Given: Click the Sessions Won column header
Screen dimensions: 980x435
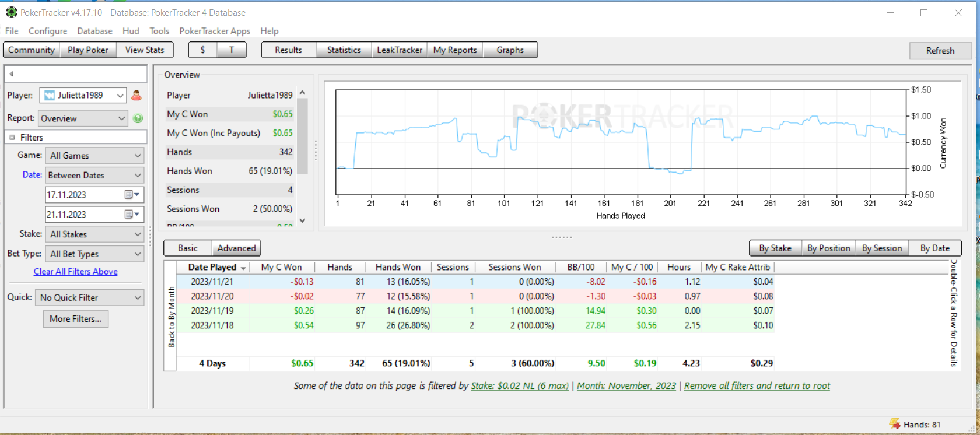Looking at the screenshot, I should (x=514, y=267).
